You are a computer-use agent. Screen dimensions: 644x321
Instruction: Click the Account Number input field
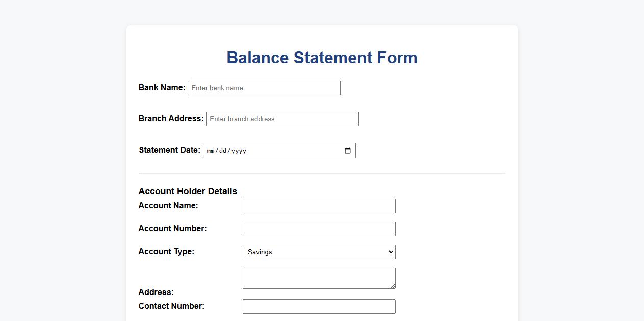tap(319, 229)
